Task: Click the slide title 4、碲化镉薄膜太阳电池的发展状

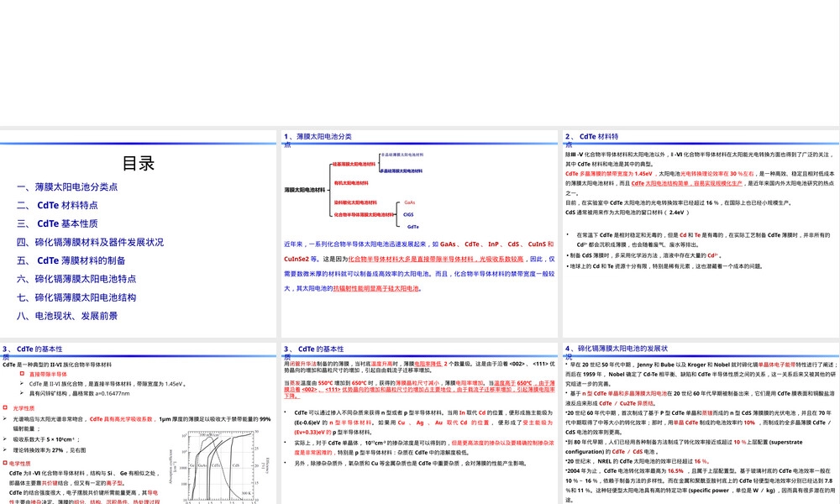Action: pos(617,349)
